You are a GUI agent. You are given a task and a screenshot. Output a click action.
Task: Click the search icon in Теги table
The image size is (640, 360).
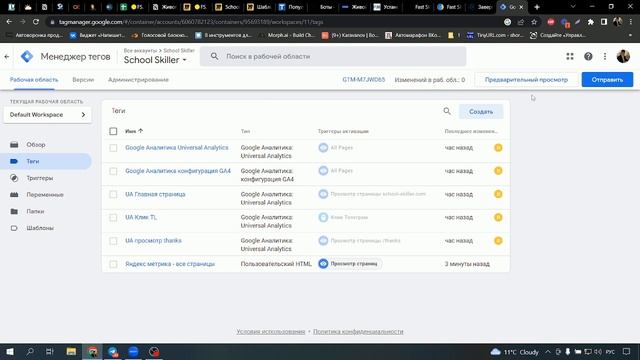tap(447, 111)
